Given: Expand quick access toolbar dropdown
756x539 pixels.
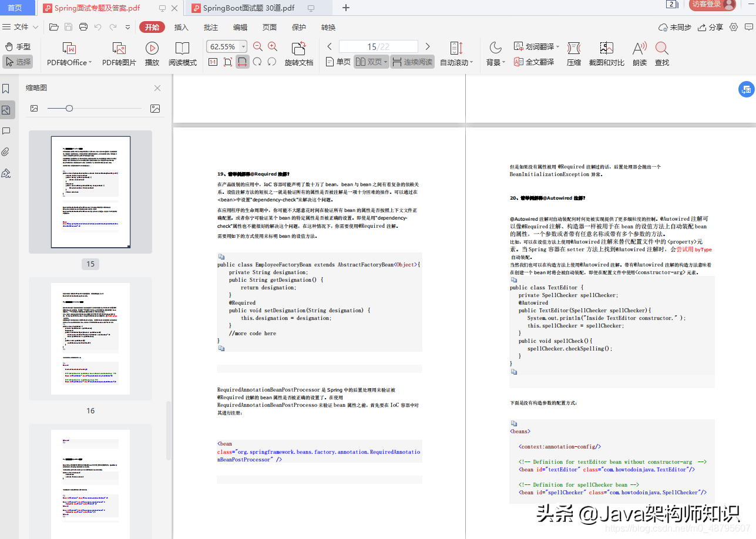Looking at the screenshot, I should (127, 27).
